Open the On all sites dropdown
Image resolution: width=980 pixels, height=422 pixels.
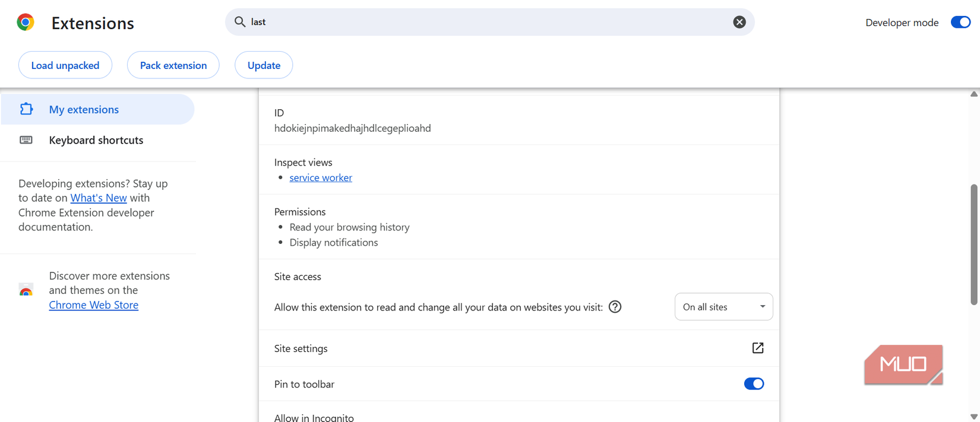click(723, 307)
